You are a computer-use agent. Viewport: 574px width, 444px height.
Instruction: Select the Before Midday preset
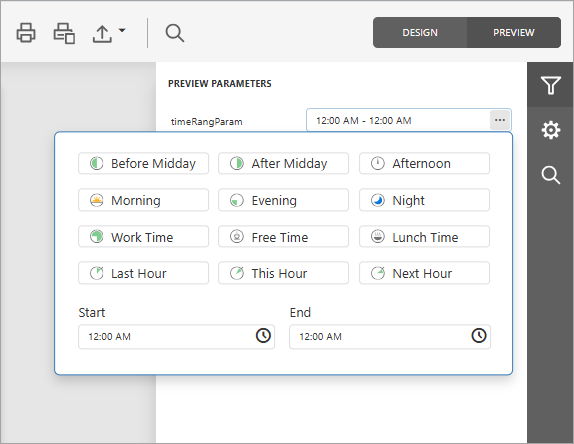tap(144, 163)
